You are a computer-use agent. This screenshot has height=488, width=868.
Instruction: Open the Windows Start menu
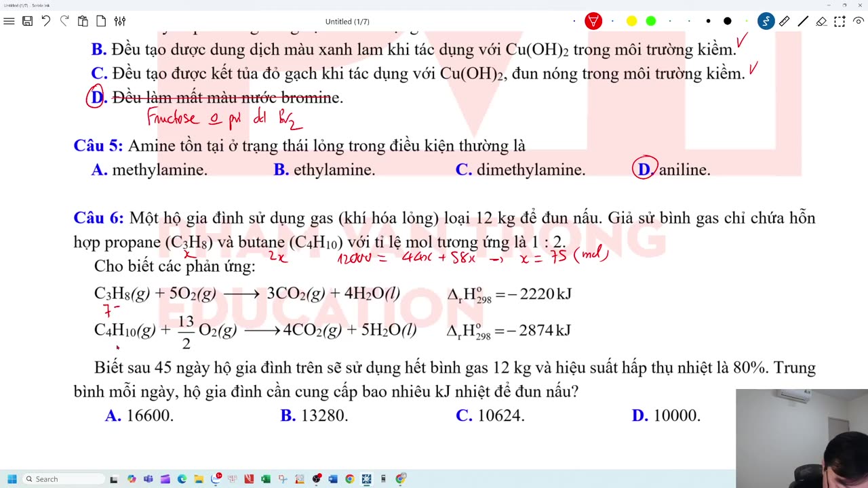point(12,479)
